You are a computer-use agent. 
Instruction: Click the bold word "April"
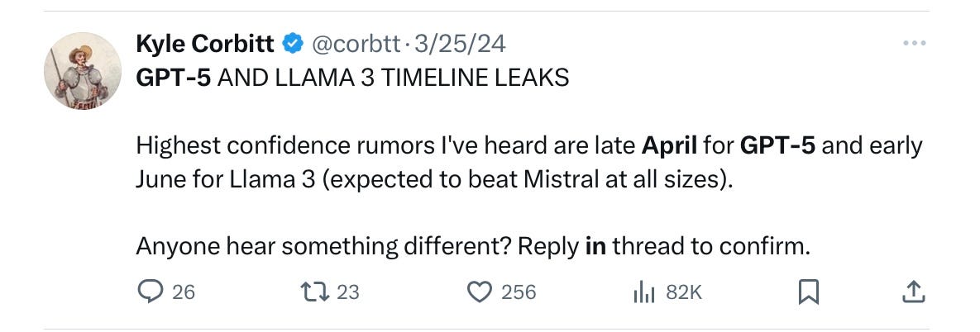[x=669, y=147]
